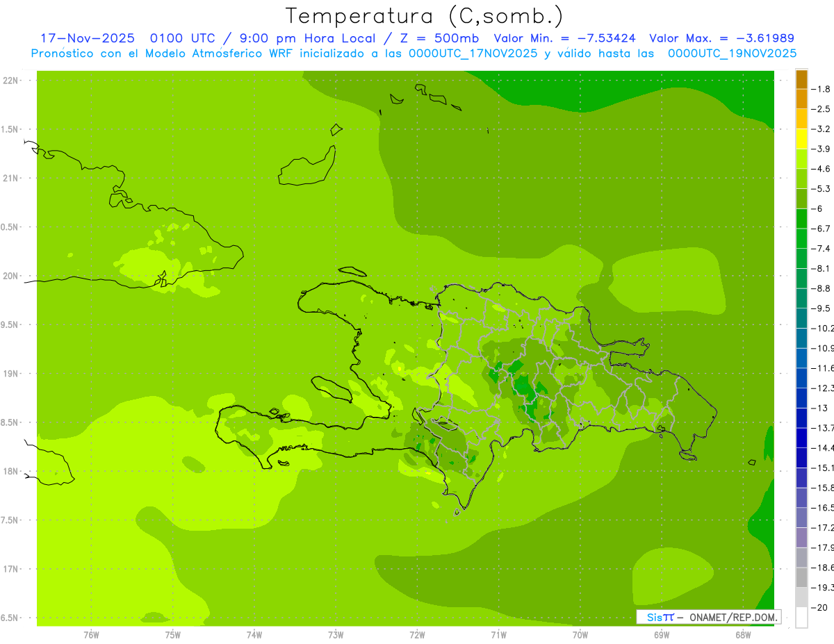Click '0000UTC_19NOV2025' valid-until time
Image resolution: width=834 pixels, height=644 pixels.
(x=732, y=53)
